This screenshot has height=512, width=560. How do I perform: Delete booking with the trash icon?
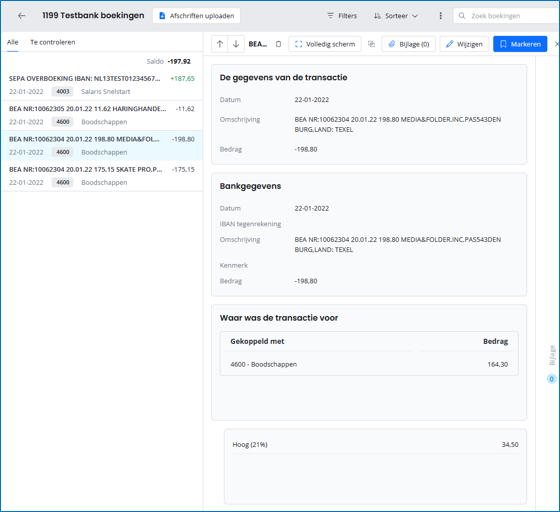click(278, 44)
